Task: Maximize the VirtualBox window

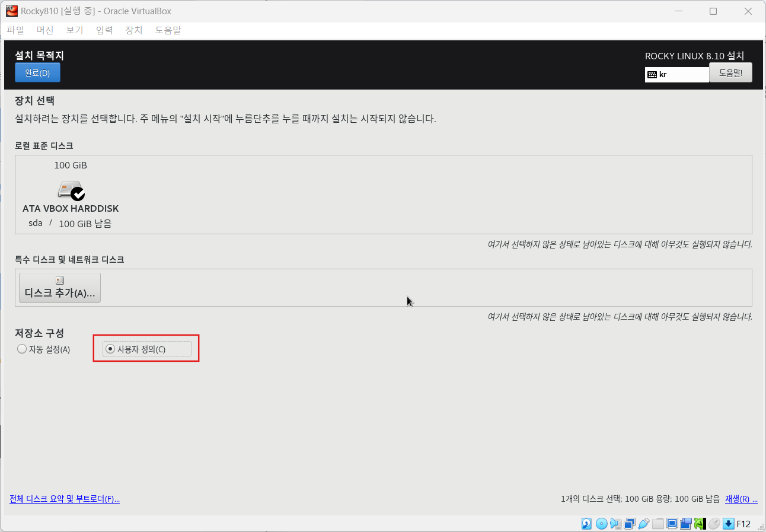Action: click(713, 11)
